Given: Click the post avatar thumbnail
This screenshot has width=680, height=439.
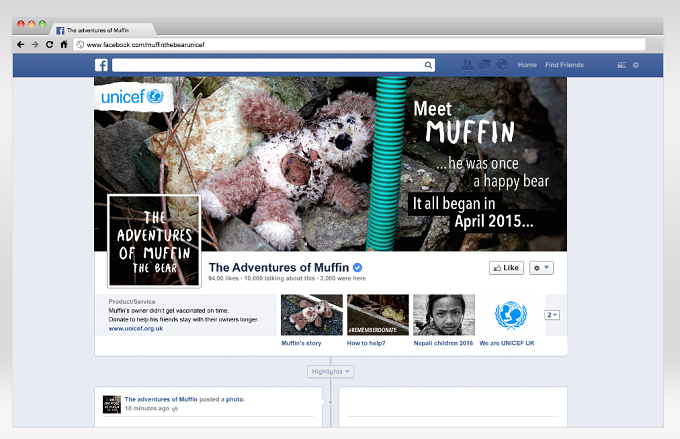Looking at the screenshot, I should (112, 404).
